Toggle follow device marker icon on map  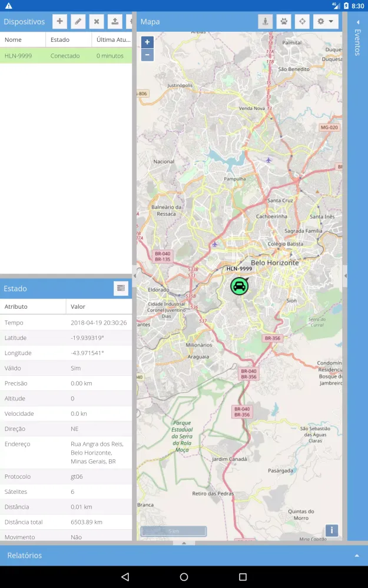click(x=265, y=22)
